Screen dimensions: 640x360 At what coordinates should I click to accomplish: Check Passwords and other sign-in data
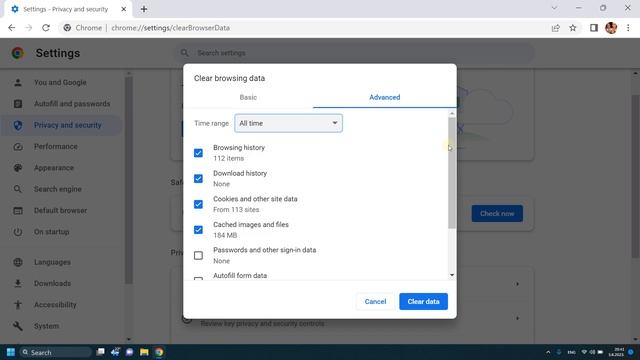(x=198, y=256)
